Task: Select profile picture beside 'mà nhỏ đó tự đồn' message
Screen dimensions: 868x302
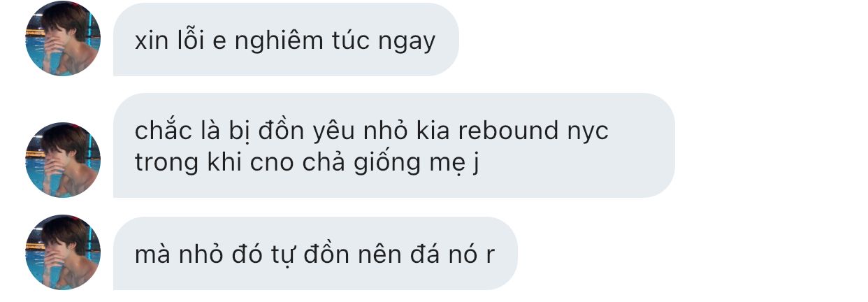Action: (63, 252)
